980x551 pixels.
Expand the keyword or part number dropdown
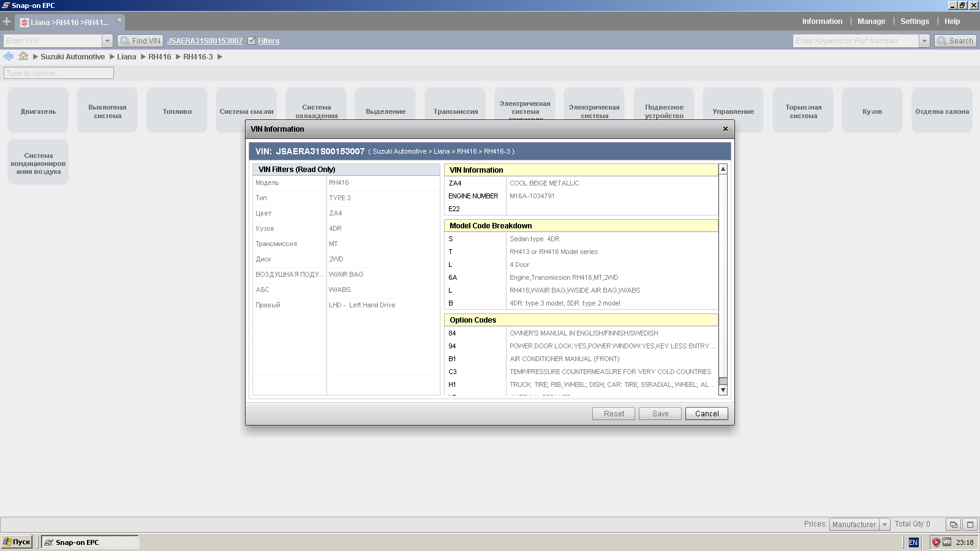(924, 40)
